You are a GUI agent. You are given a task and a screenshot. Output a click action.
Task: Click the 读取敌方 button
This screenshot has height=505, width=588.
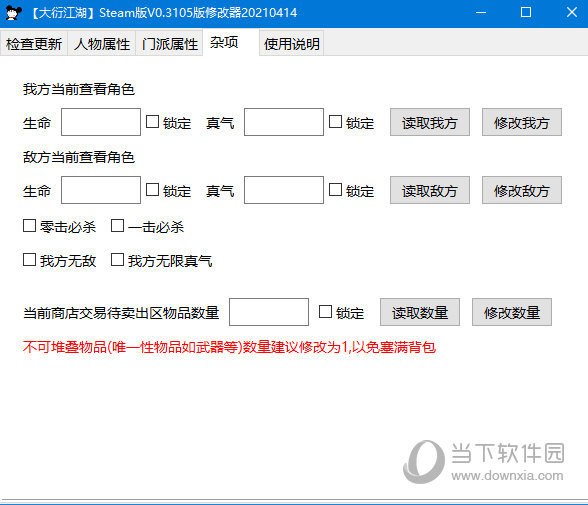coord(430,190)
